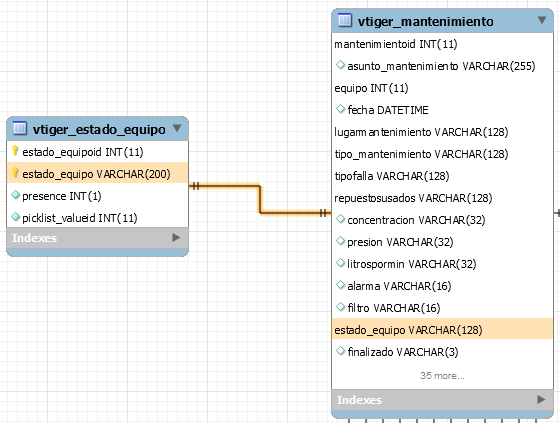Select the highlighted relationship line between tables
The image size is (560, 423).
click(260, 199)
